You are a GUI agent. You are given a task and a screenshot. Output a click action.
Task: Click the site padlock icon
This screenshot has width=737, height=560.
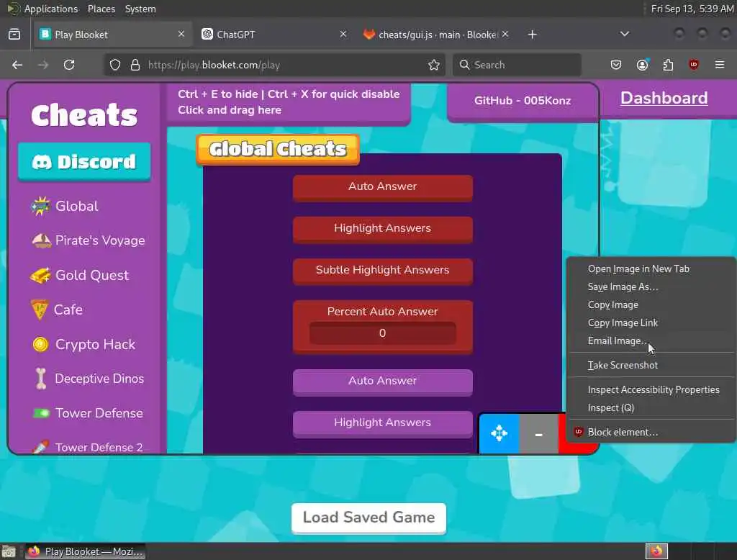click(x=135, y=65)
